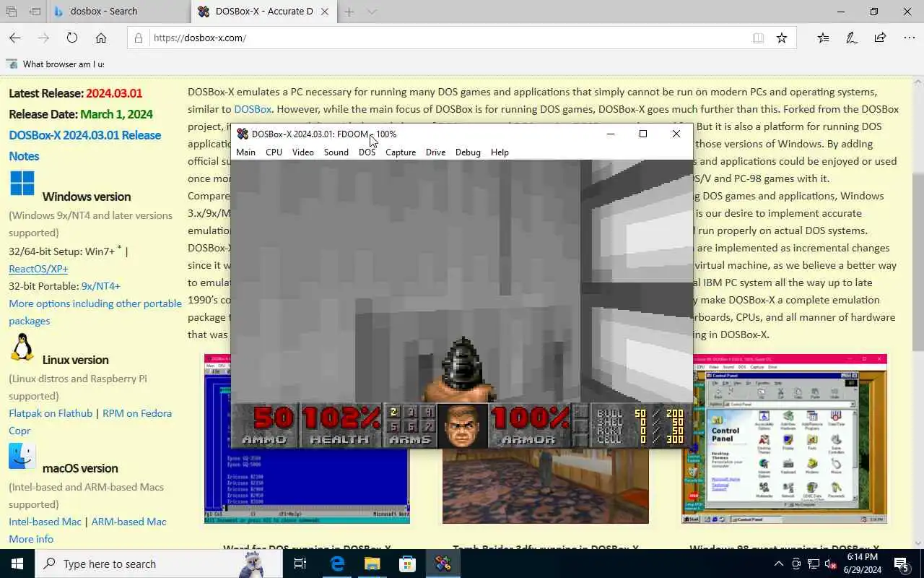
Task: Click the DOSBox link in the paragraph
Action: (253, 109)
